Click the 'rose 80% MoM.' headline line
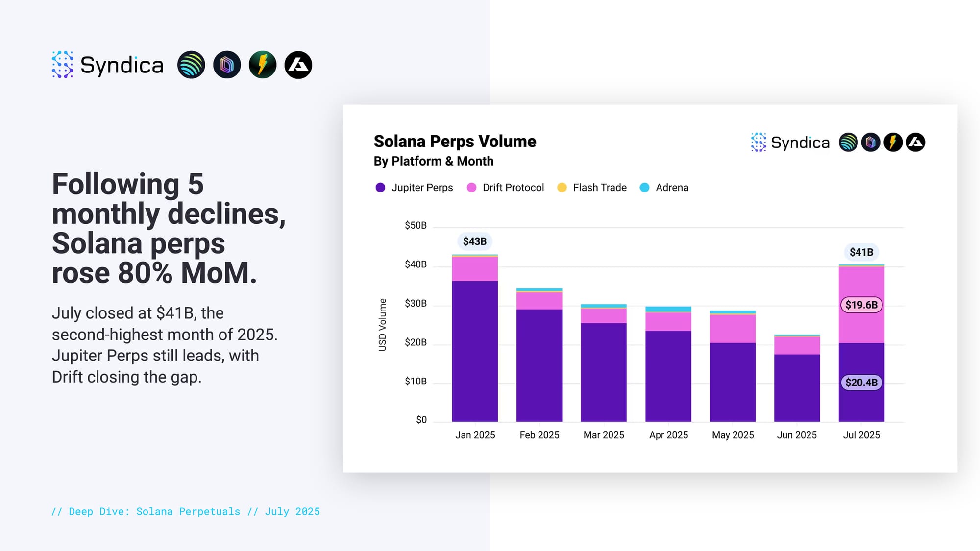Screen dimensions: 980x551 [154, 273]
